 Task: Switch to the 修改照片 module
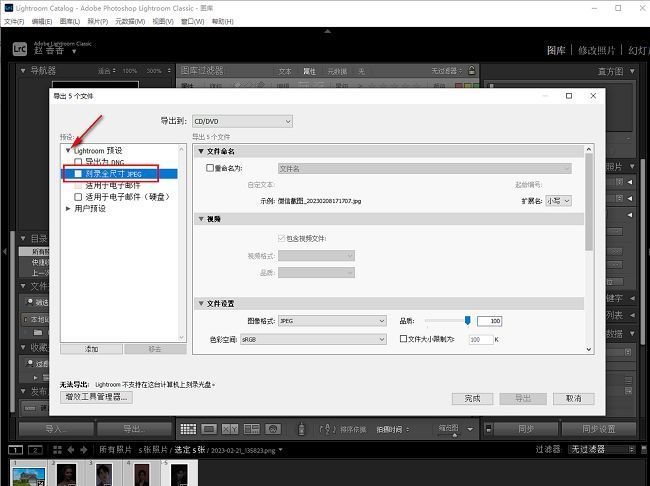coord(596,50)
